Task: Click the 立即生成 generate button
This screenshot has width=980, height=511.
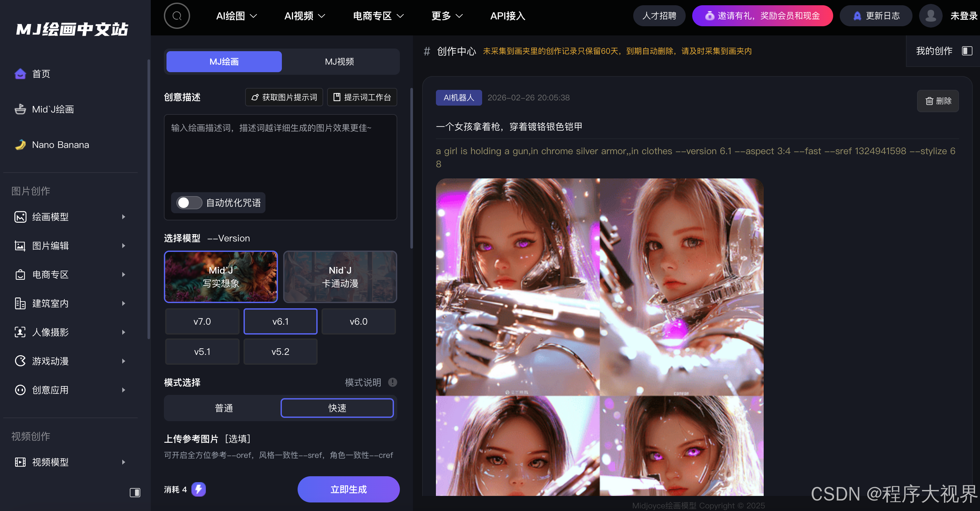Action: point(348,489)
